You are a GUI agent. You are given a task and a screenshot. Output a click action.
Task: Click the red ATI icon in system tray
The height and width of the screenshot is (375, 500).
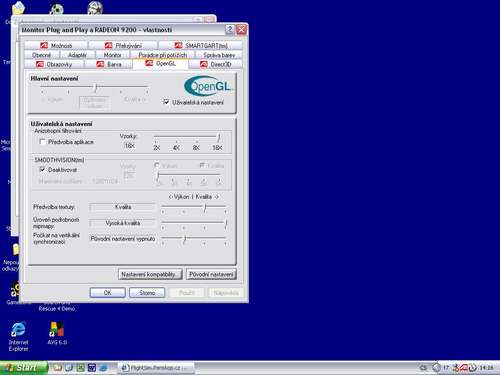pyautogui.click(x=464, y=368)
